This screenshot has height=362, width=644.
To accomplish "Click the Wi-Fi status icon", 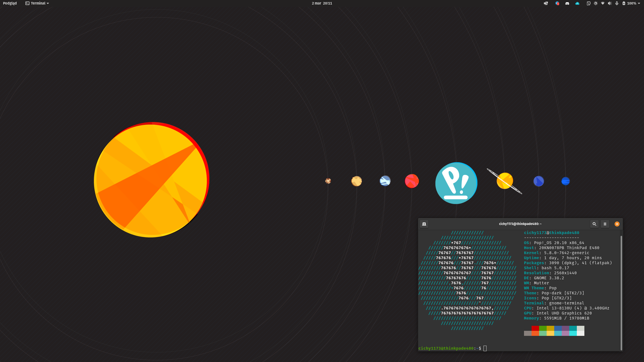I will tap(603, 3).
